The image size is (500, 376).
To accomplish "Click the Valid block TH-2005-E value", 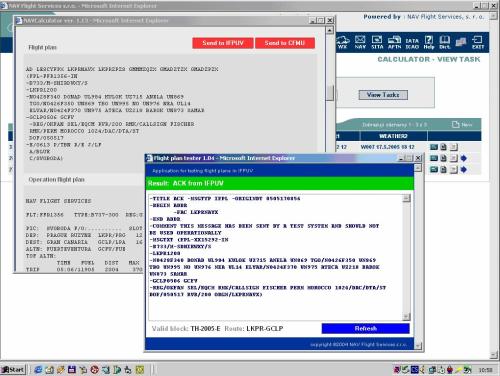I will coord(205,329).
